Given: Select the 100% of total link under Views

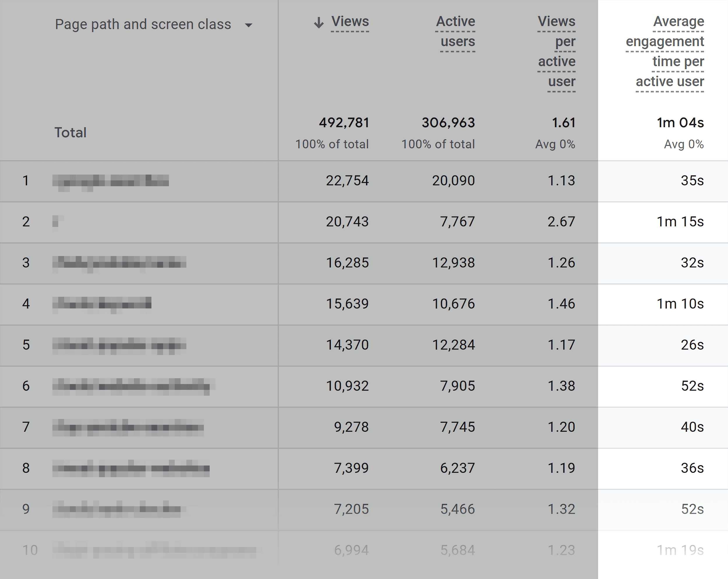Looking at the screenshot, I should [x=332, y=144].
